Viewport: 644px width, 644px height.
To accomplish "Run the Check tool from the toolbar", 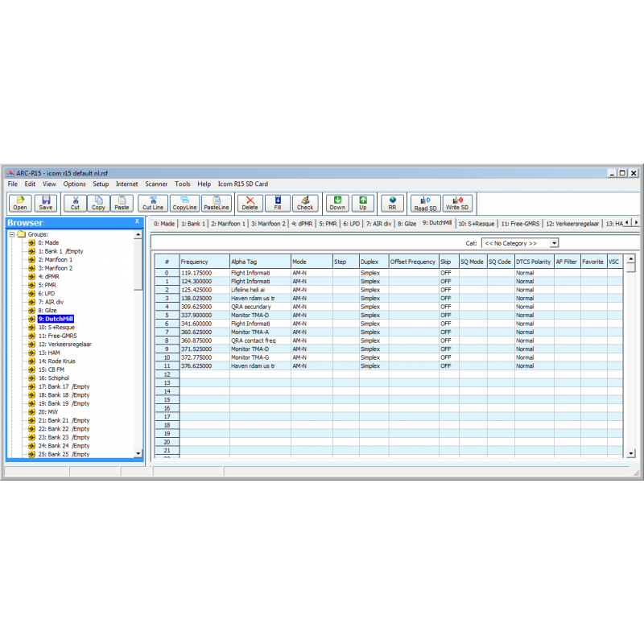I will [304, 203].
